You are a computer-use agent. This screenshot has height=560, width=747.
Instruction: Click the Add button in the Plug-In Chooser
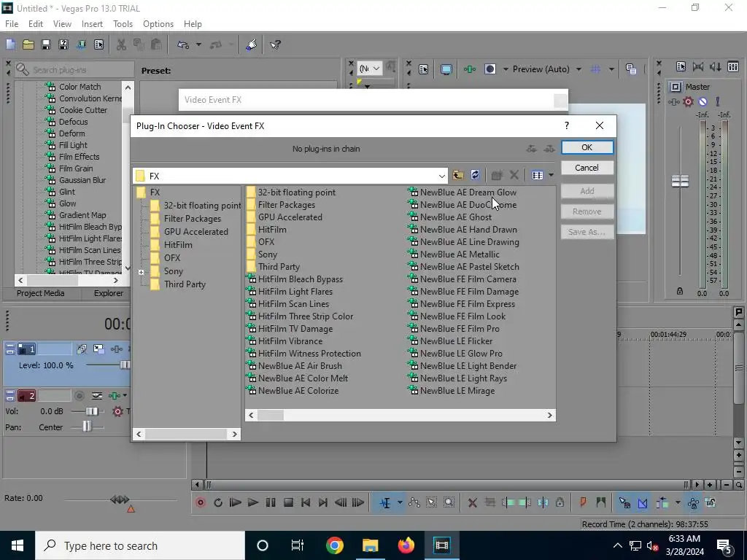click(x=587, y=191)
